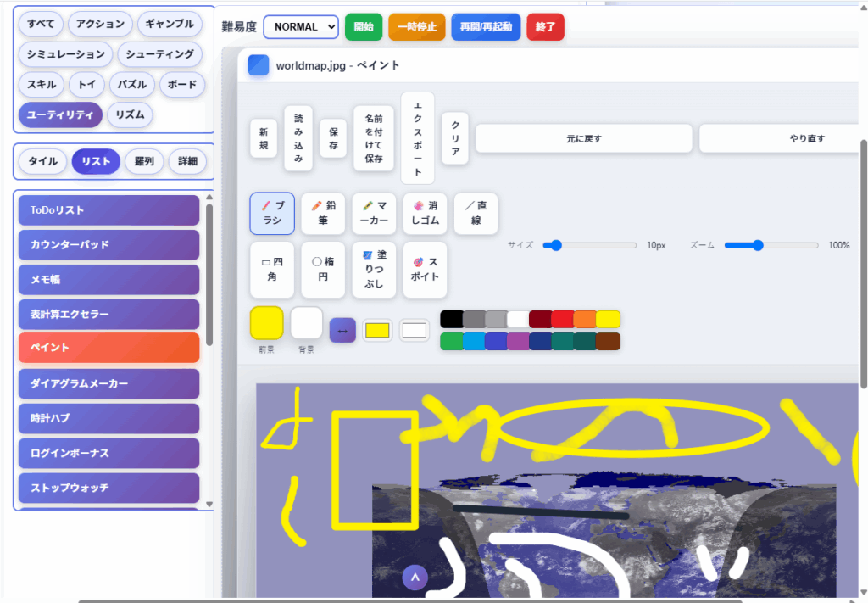Select the 鉛筆 pencil tool

(323, 213)
